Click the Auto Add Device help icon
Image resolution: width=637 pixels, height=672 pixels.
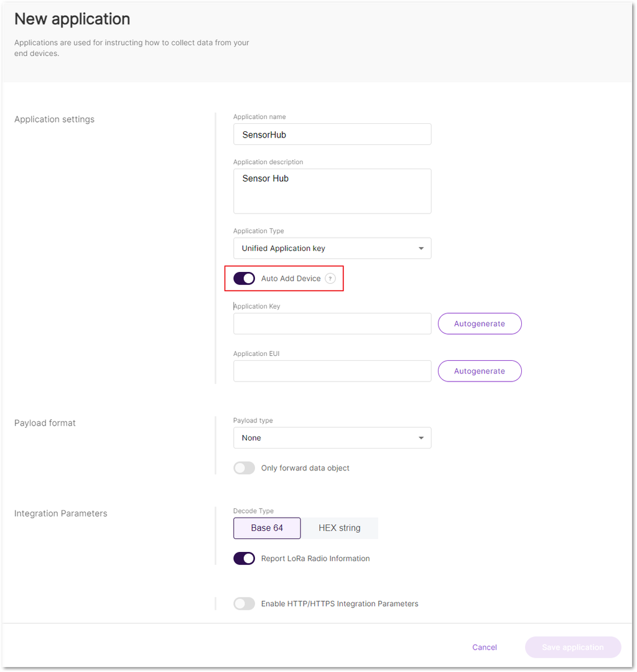[x=330, y=279]
